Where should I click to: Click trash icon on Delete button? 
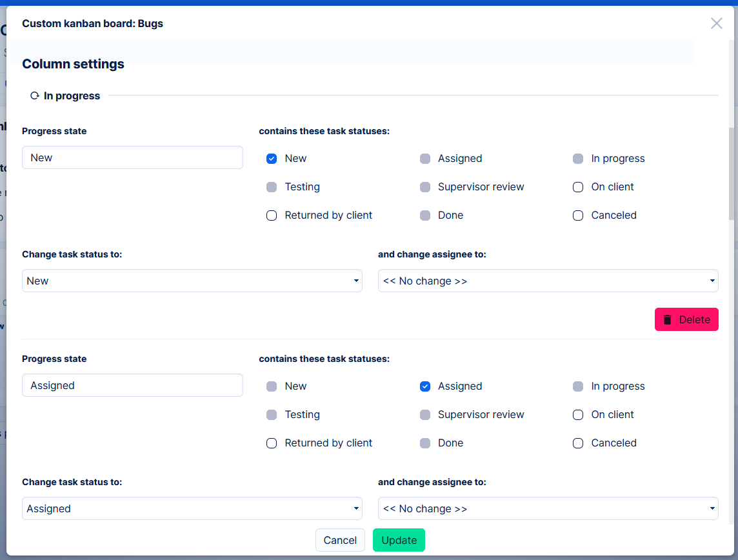668,319
